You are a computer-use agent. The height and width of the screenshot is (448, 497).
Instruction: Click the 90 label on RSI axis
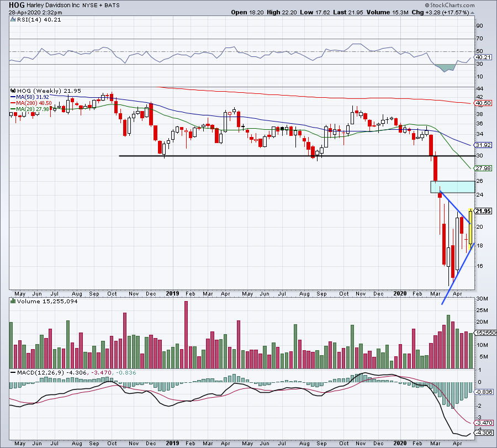[x=479, y=26]
